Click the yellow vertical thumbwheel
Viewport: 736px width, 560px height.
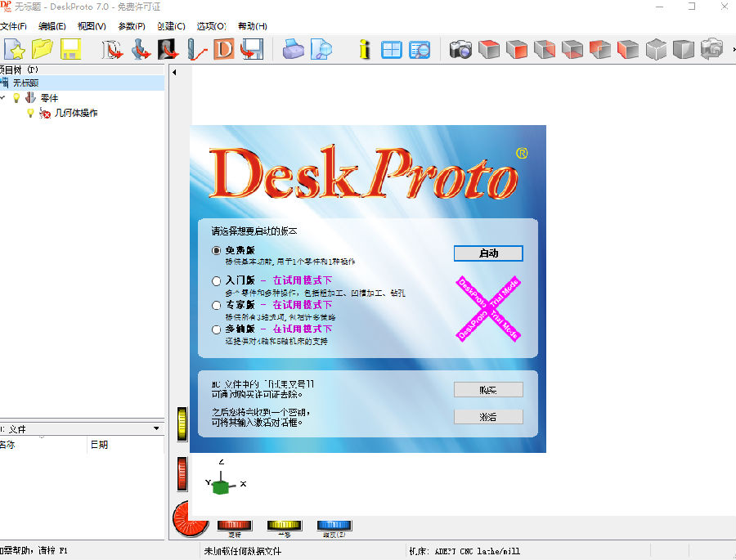tap(182, 423)
